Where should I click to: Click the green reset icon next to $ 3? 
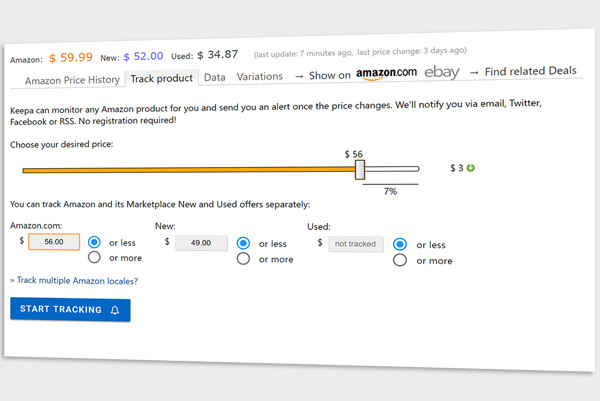pyautogui.click(x=471, y=168)
